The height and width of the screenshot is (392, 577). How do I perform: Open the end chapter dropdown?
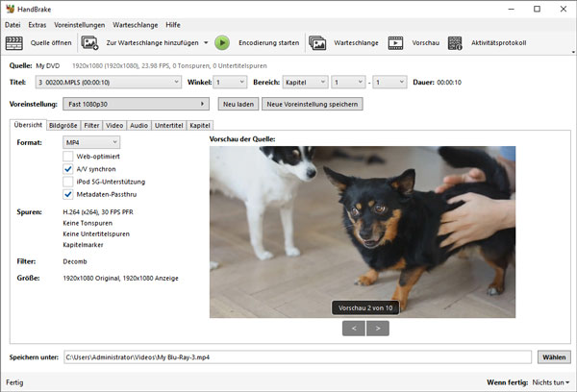coord(389,82)
